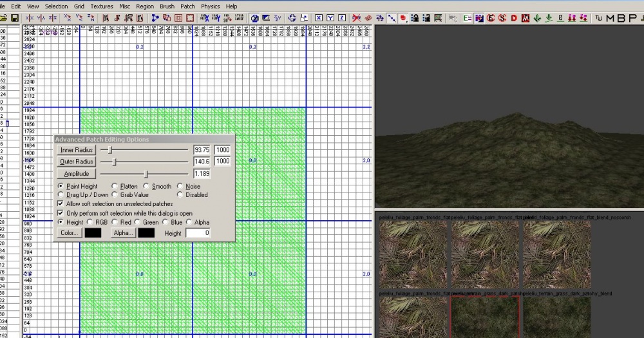Click the X-axis flip toolbar icon
This screenshot has width=644, height=338.
point(30,18)
